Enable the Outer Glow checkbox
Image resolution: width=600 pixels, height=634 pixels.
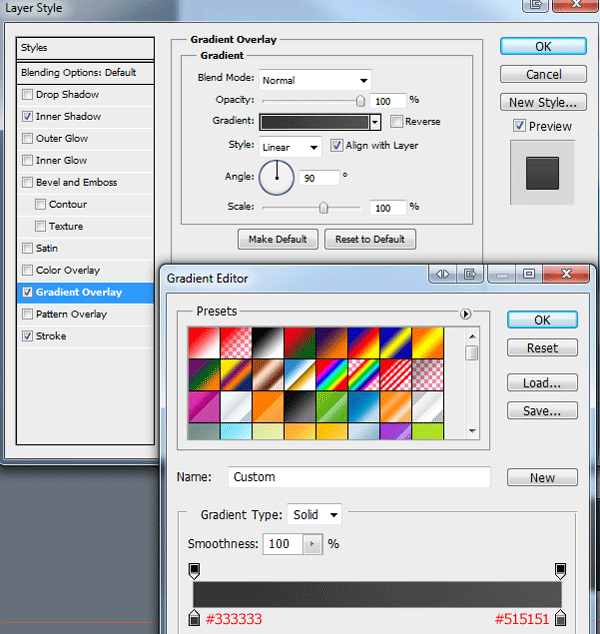point(27,138)
